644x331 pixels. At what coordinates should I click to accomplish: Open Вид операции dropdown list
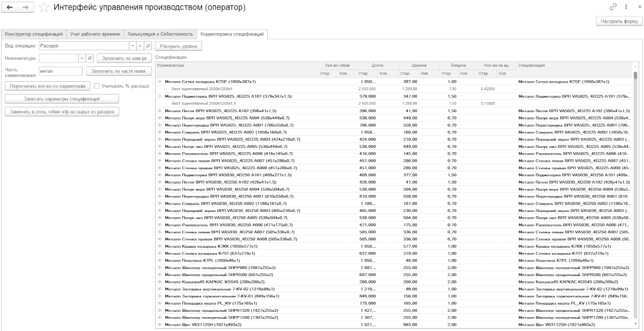131,46
